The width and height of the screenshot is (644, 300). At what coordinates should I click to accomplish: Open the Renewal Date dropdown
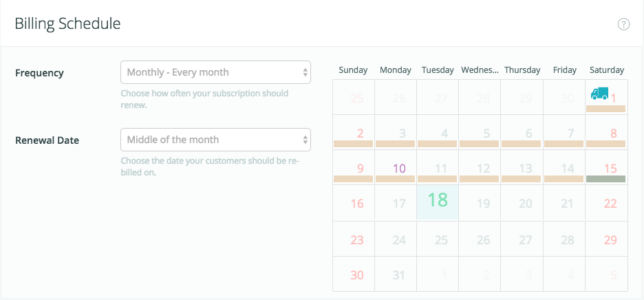(x=215, y=140)
